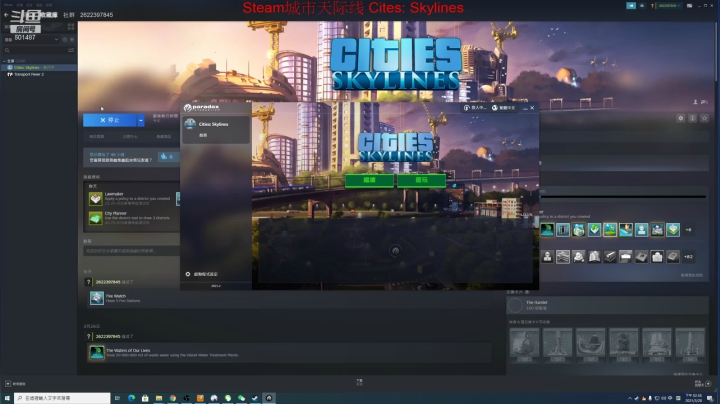
Task: Open the 社群 (Community) tab
Action: (x=68, y=15)
